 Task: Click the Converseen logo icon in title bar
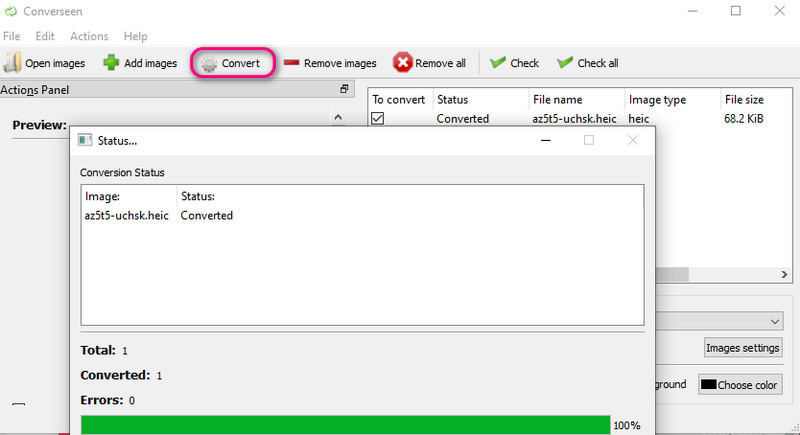pyautogui.click(x=11, y=11)
